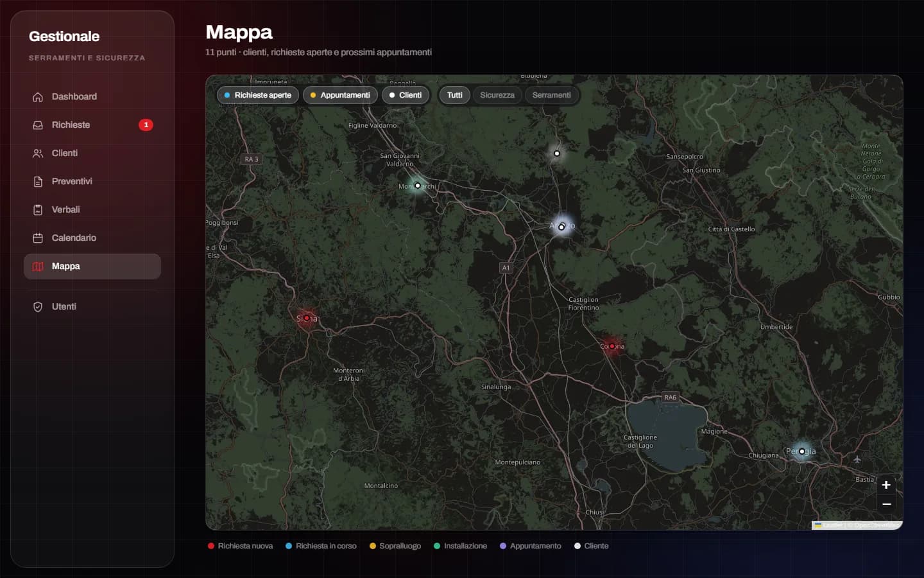Filter the map by Serramenti

[x=551, y=95]
